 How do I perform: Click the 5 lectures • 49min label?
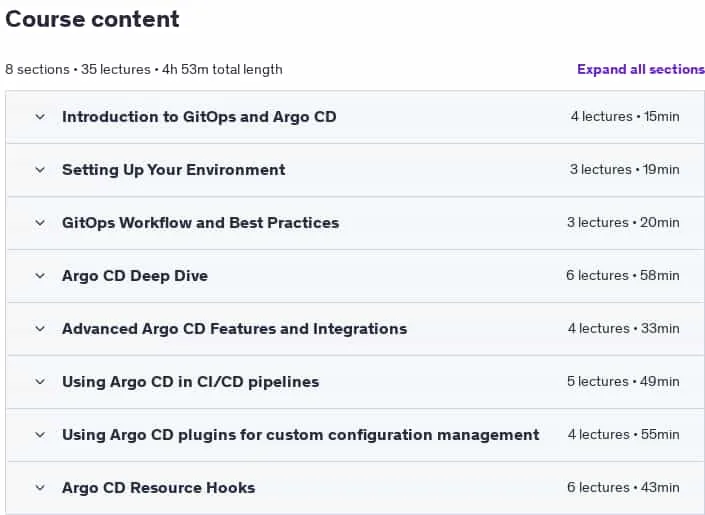pyautogui.click(x=623, y=381)
